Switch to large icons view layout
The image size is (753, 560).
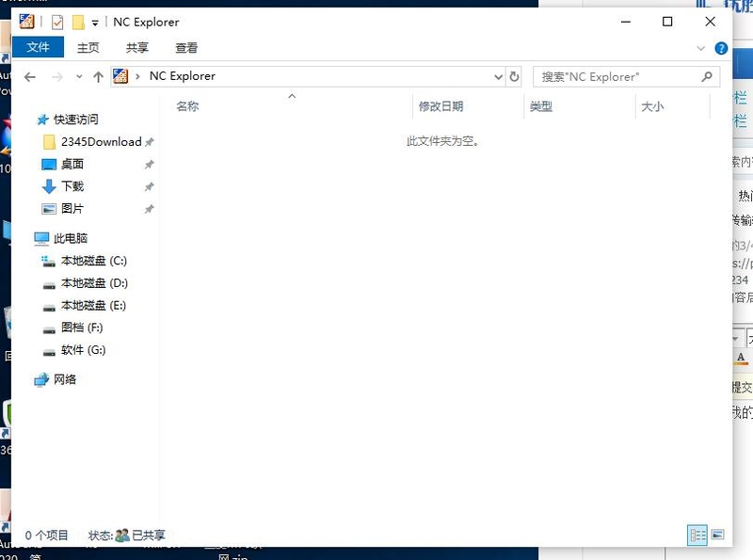[717, 535]
